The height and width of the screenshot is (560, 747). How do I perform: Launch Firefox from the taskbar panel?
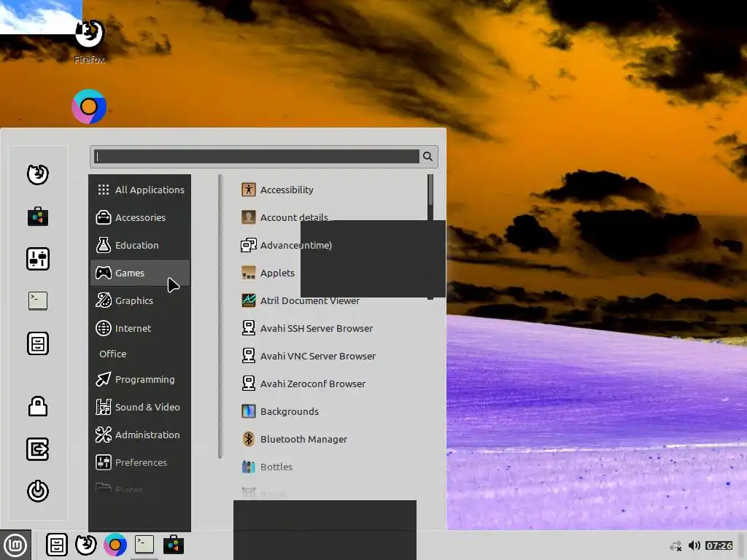coord(86,545)
